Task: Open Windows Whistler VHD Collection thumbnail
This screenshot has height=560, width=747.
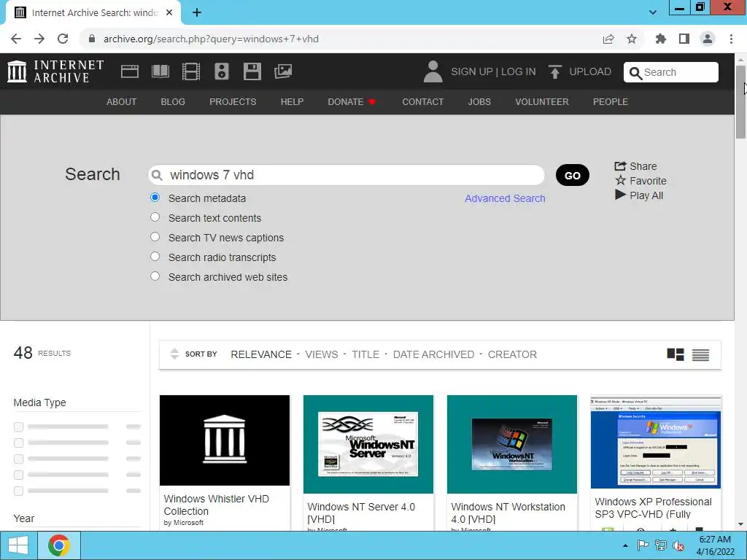Action: click(225, 440)
